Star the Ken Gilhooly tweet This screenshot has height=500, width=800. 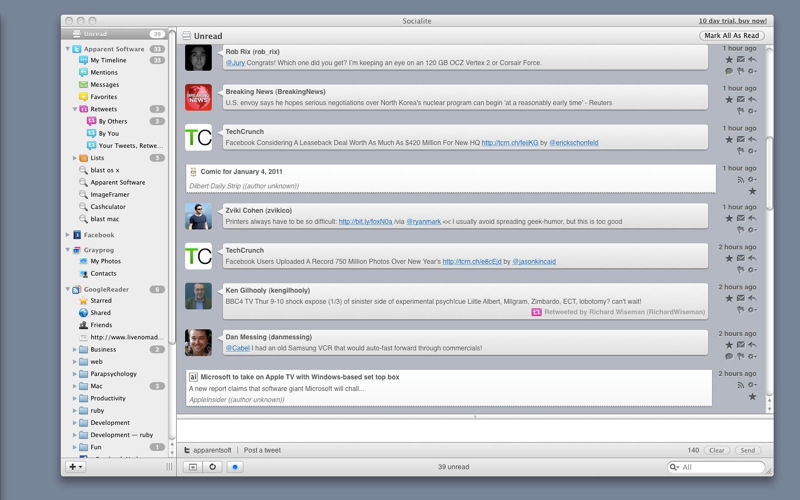[x=729, y=298]
